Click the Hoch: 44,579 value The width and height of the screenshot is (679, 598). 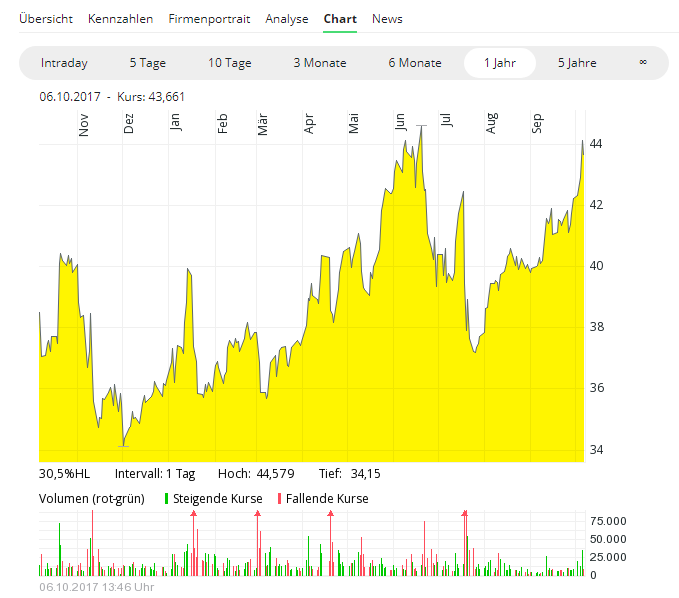pyautogui.click(x=256, y=474)
